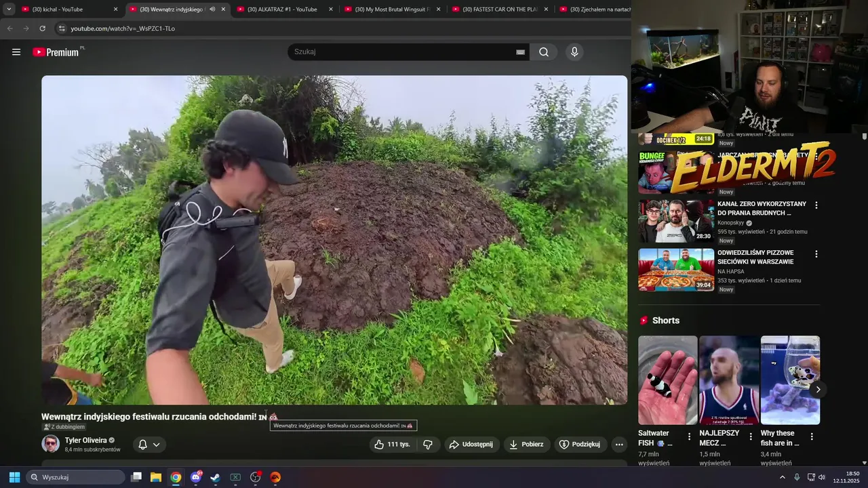
Task: Open 'Why these fish are in' short thumbnail
Action: [x=790, y=380]
